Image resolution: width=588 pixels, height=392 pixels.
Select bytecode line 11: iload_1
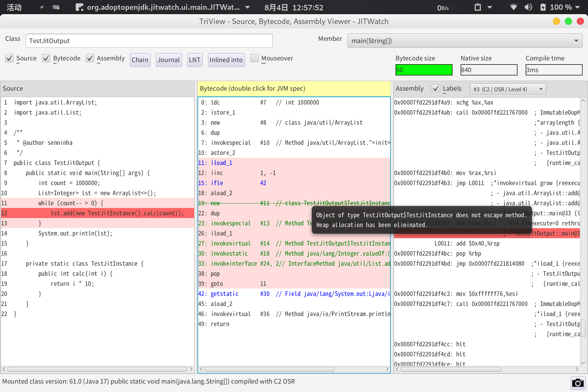(294, 163)
